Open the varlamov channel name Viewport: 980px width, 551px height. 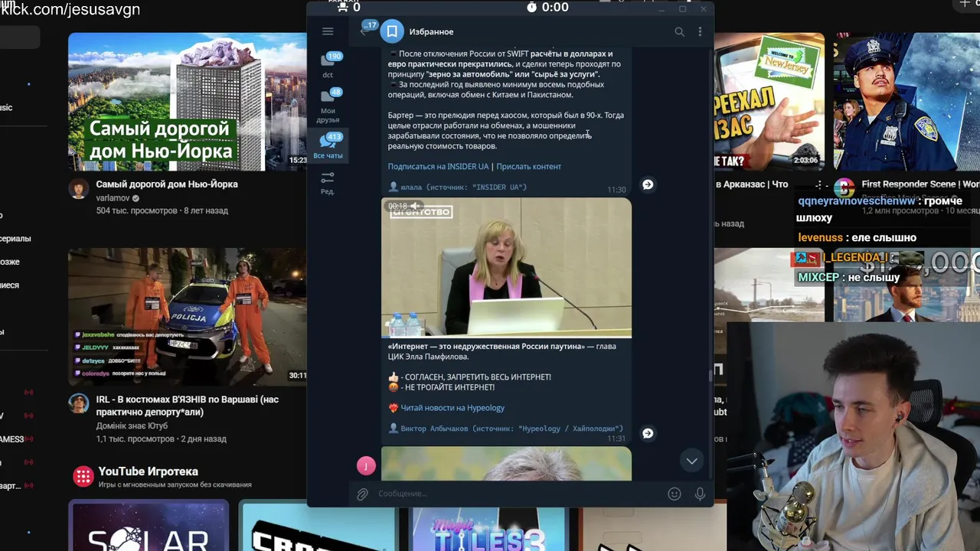(113, 198)
